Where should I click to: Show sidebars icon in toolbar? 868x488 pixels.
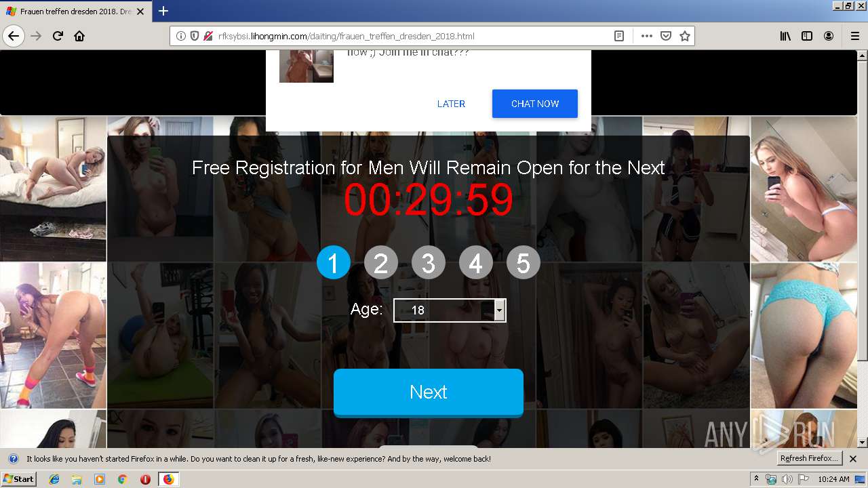[807, 36]
